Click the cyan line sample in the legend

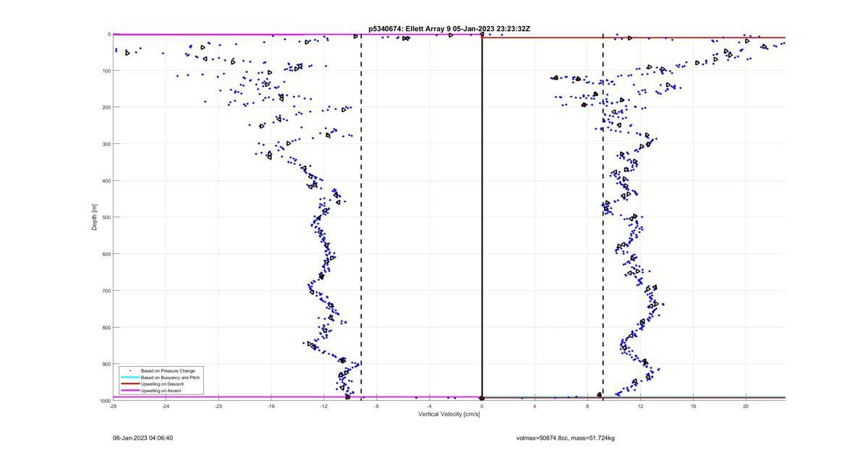pos(129,378)
